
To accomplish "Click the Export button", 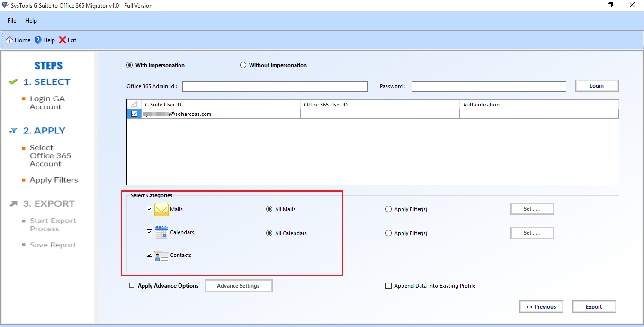I will click(594, 307).
